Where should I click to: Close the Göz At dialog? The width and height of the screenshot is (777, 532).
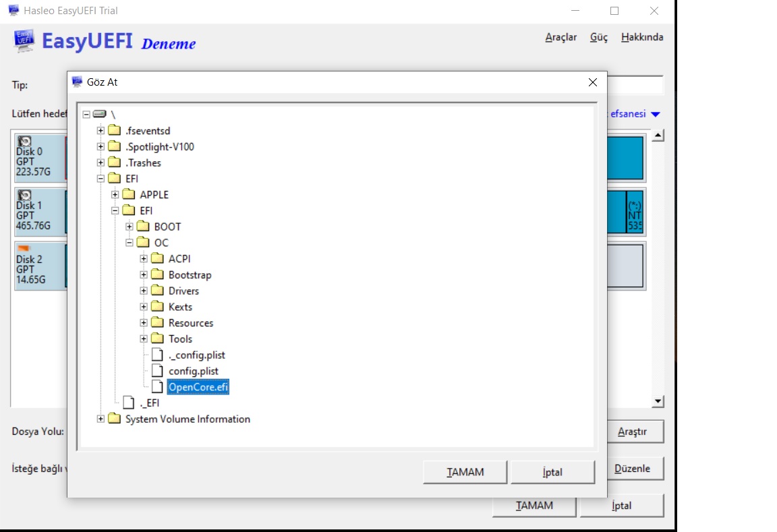pyautogui.click(x=592, y=82)
